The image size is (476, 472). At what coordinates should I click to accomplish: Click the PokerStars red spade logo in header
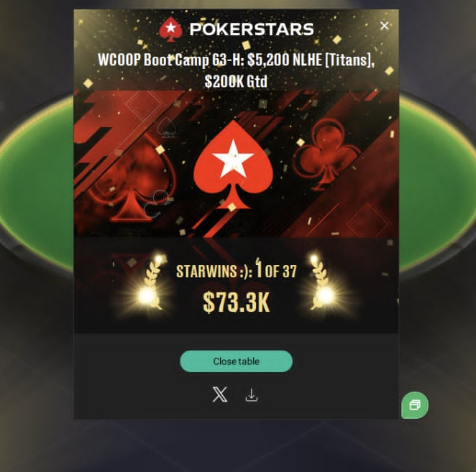click(x=170, y=29)
